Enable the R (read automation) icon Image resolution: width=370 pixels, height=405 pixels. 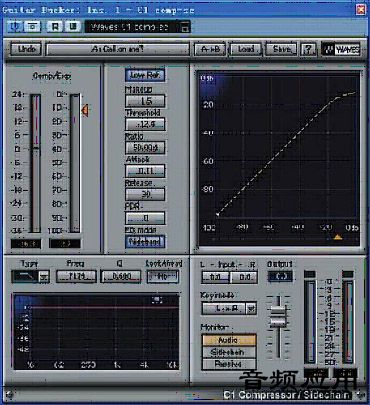55,26
